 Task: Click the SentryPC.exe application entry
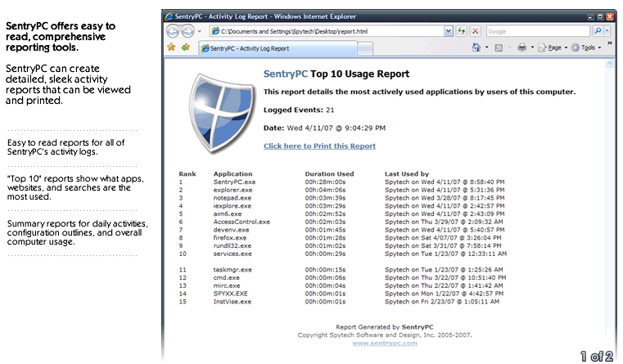tap(234, 182)
